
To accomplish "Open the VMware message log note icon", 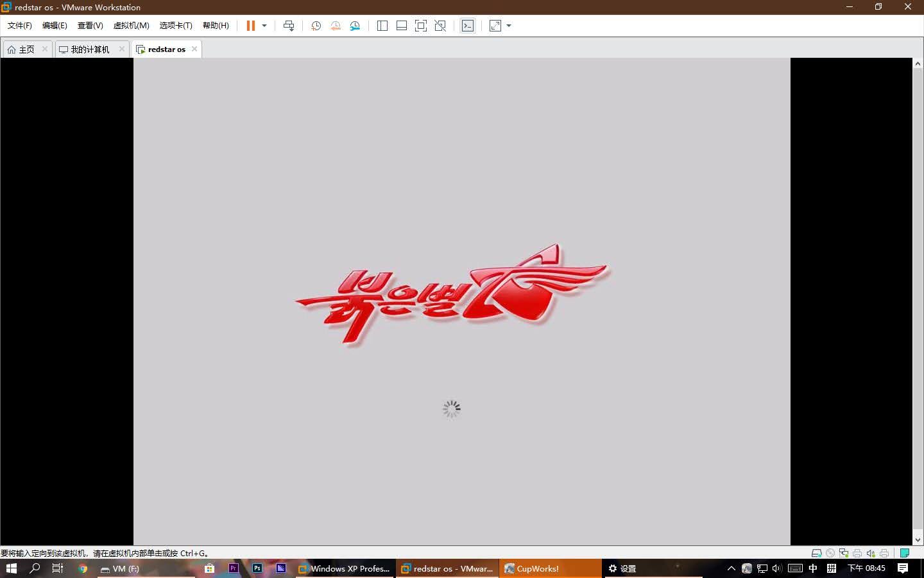I will point(905,553).
